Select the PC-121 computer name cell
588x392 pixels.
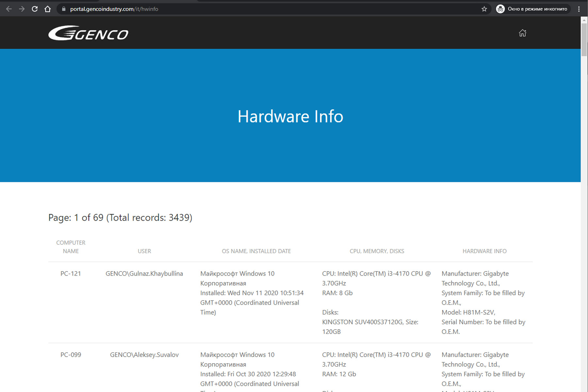tap(71, 274)
